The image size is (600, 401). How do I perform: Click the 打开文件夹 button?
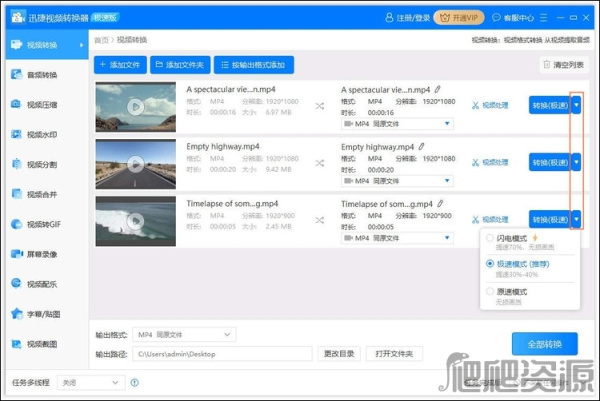pos(394,354)
